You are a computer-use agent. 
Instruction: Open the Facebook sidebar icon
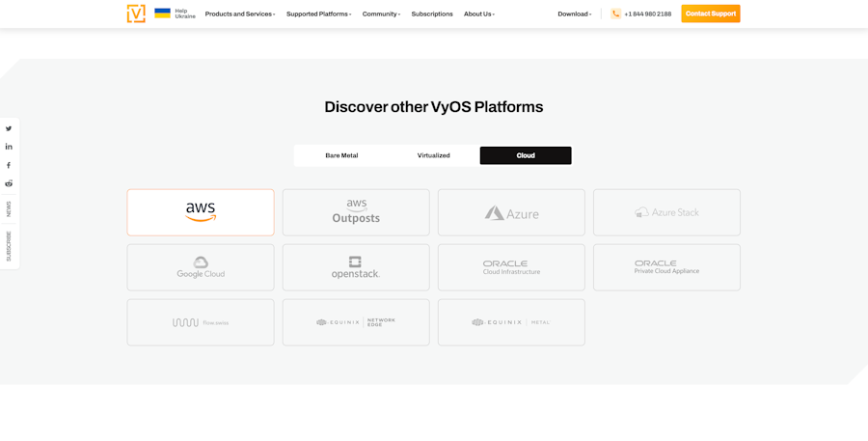click(x=9, y=165)
